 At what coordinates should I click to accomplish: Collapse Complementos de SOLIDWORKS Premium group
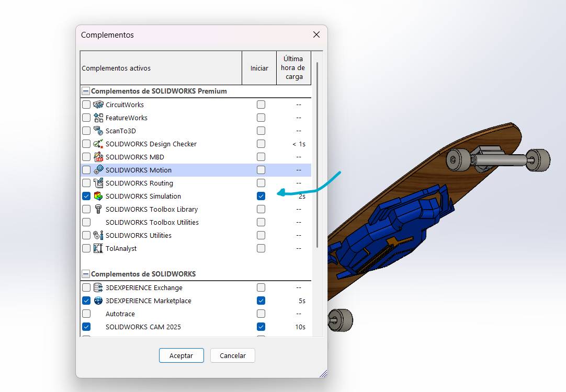tap(86, 91)
